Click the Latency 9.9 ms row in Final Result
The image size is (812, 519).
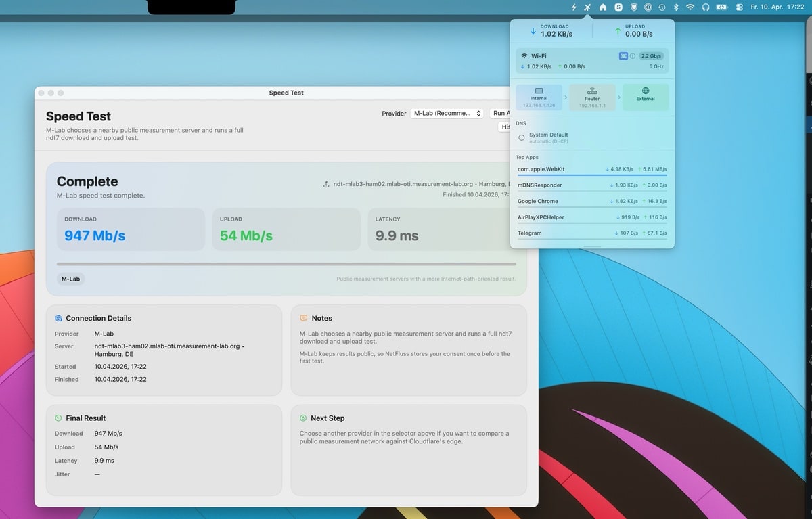164,461
